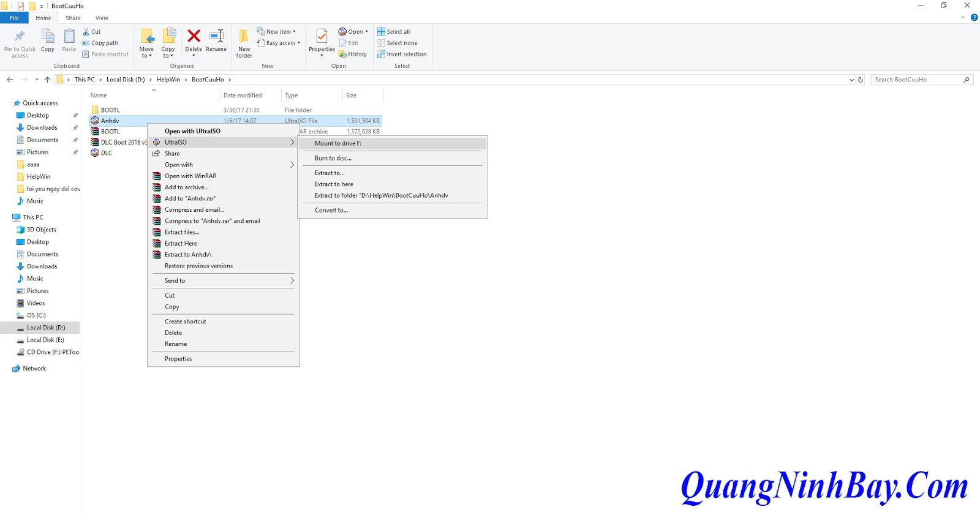Open the Copy to ribbon button
980x515 pixels.
pyautogui.click(x=168, y=43)
